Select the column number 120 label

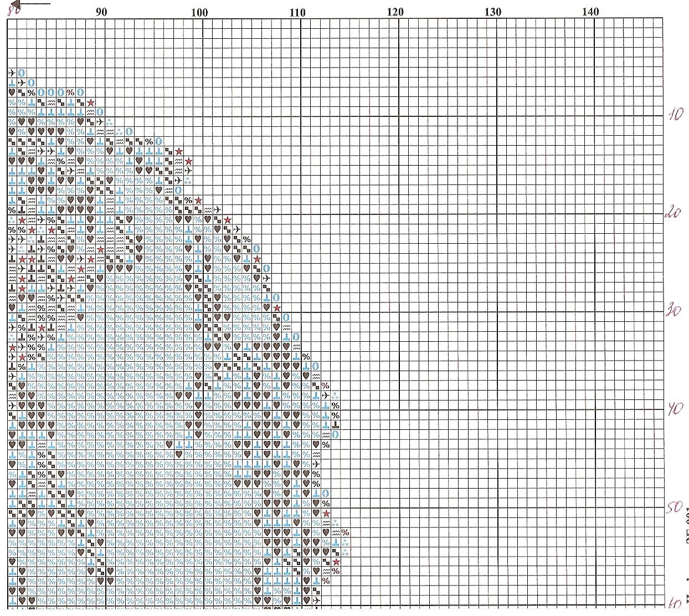tap(395, 12)
